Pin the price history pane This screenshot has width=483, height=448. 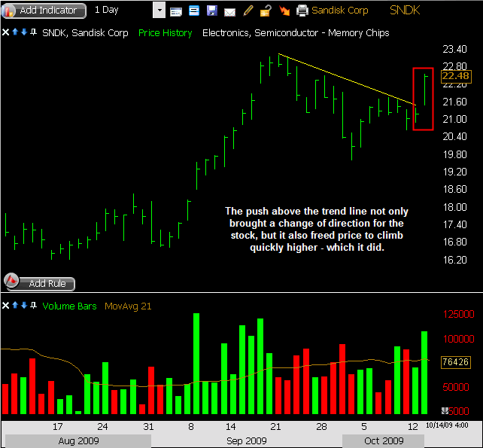click(x=34, y=32)
